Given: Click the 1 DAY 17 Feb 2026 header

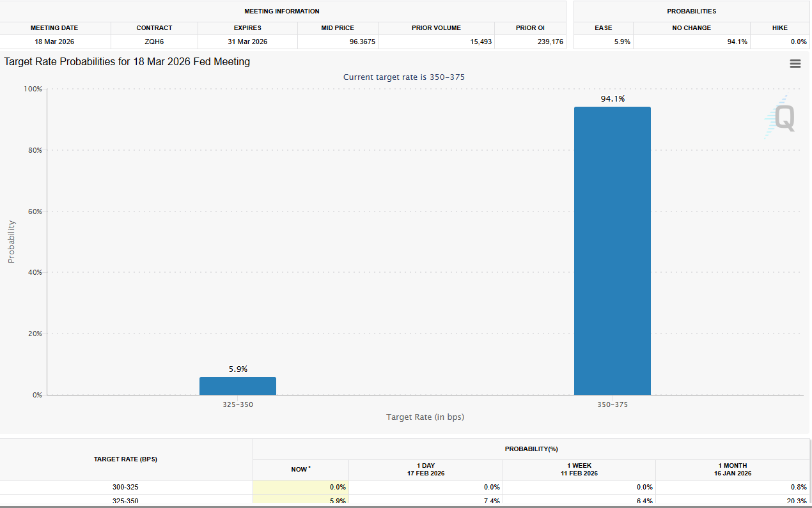Looking at the screenshot, I should click(426, 469).
